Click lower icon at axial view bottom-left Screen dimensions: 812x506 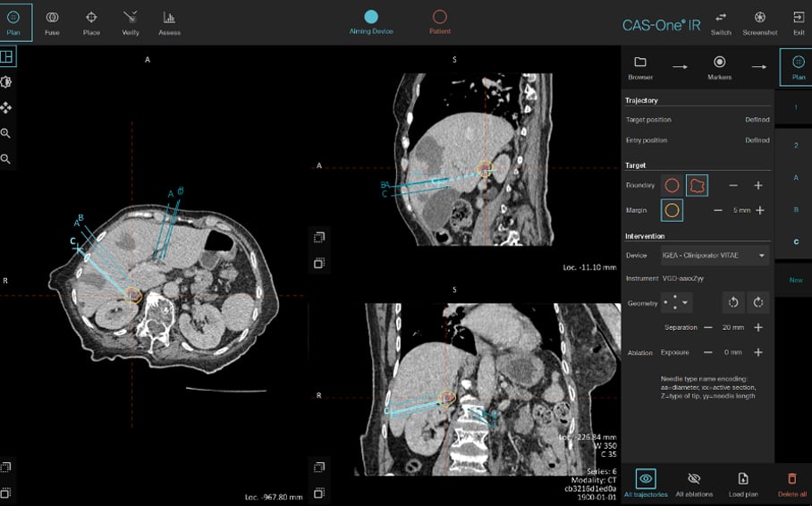[x=5, y=493]
